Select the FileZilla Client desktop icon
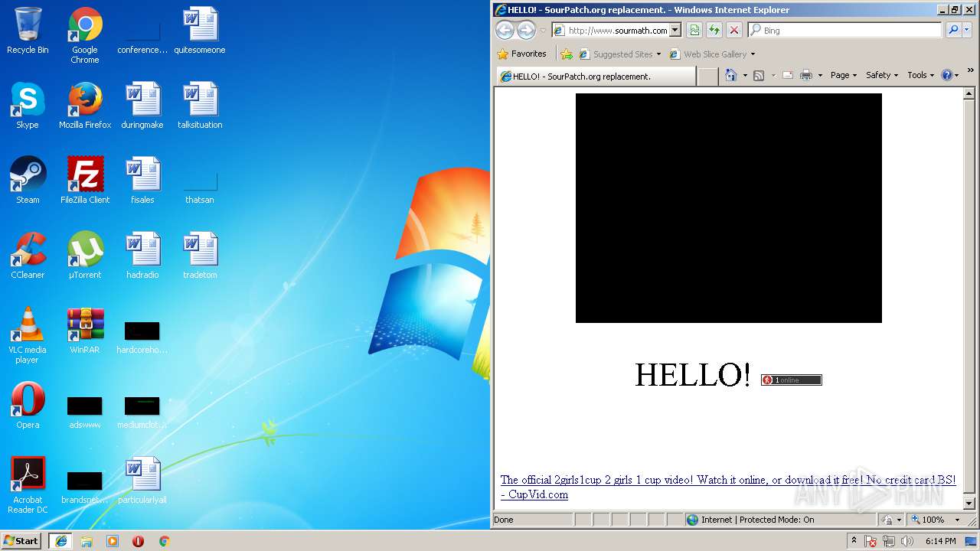 pos(85,181)
